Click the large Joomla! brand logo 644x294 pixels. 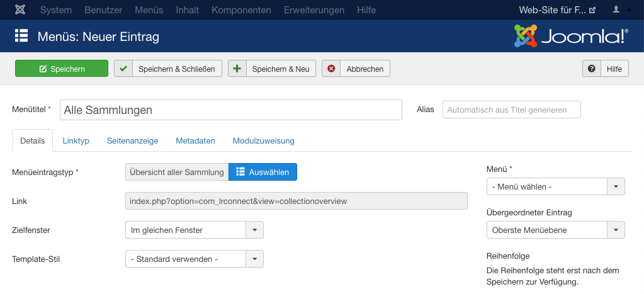tap(571, 36)
